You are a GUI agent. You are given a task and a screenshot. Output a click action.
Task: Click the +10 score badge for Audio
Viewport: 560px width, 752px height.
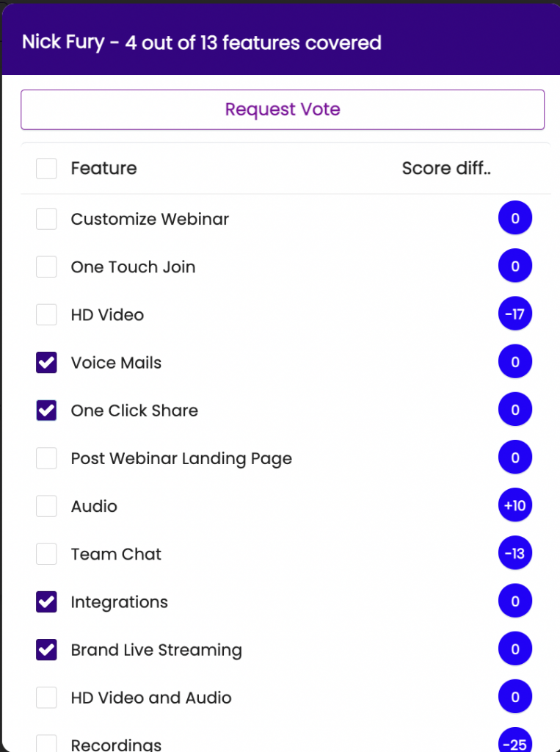[x=514, y=506]
